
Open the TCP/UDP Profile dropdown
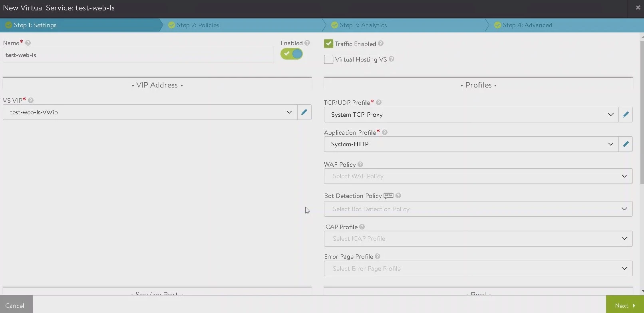pyautogui.click(x=471, y=115)
